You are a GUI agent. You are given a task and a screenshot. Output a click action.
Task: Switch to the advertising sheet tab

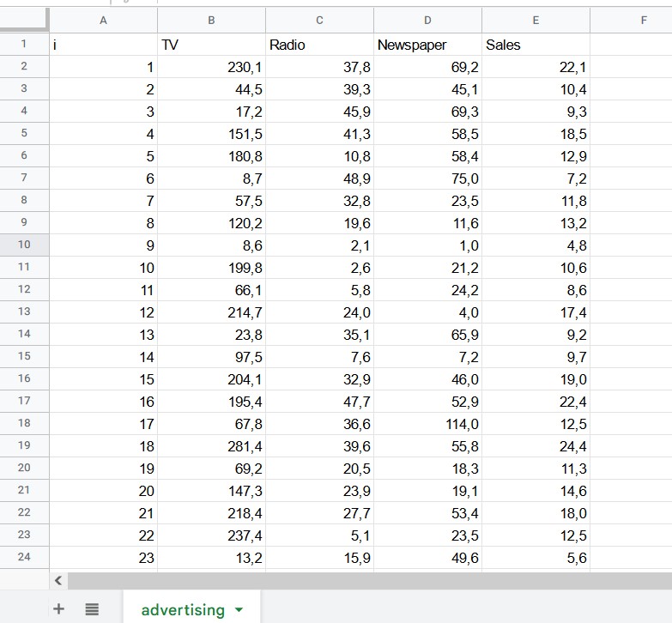(182, 610)
